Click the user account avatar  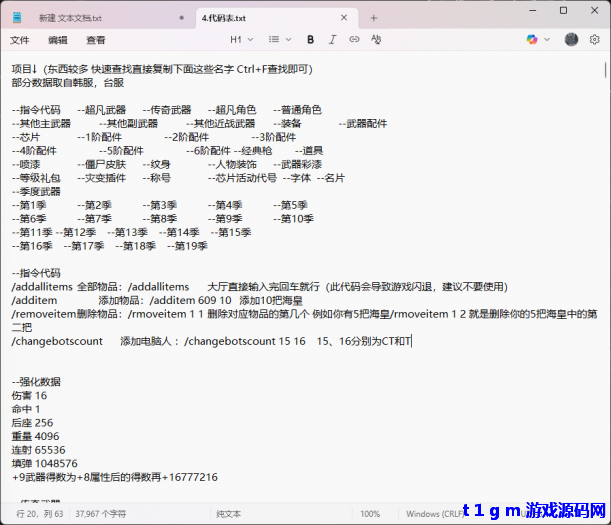tap(571, 40)
